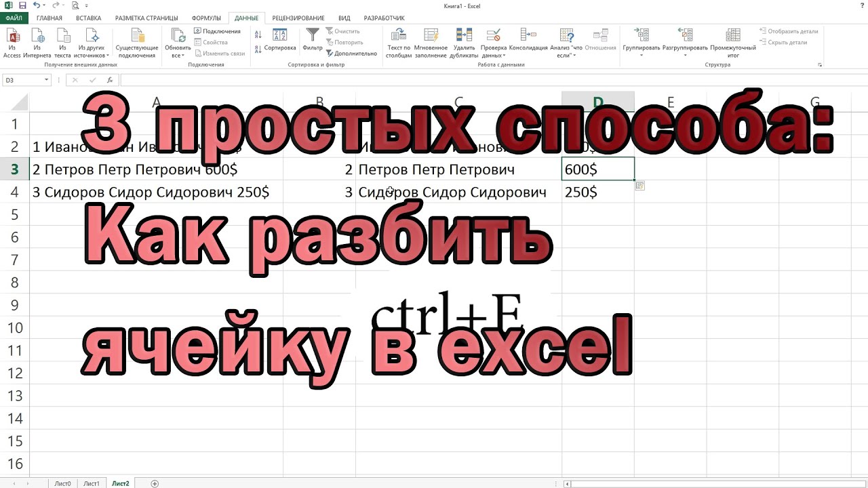Select row 16 header
The image size is (868, 488).
coord(15,464)
